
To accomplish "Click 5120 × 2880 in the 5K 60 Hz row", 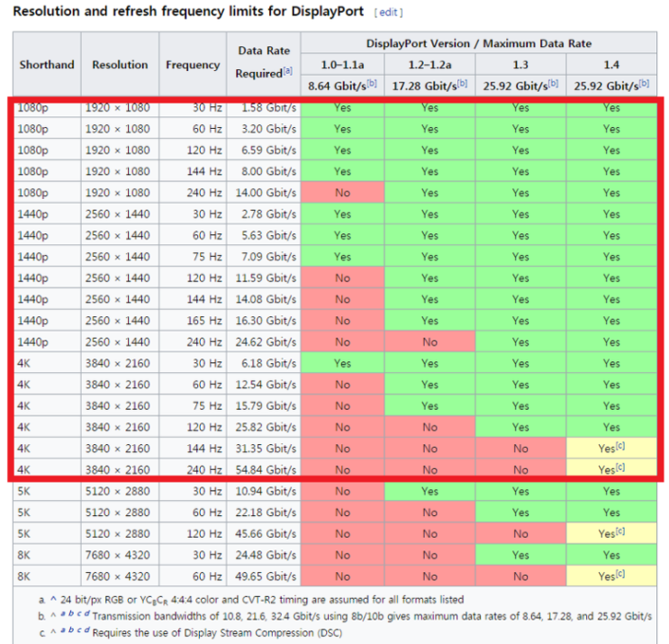I will pyautogui.click(x=118, y=512).
